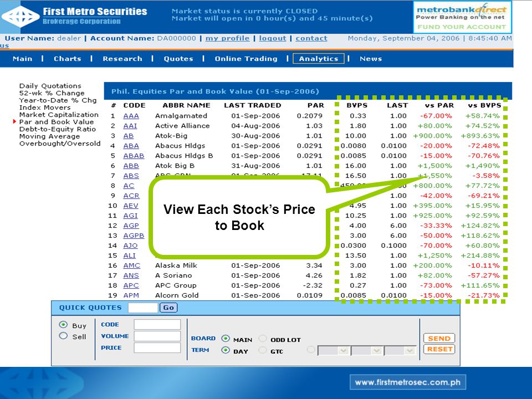Open the Research menu
The height and width of the screenshot is (399, 532).
[122, 59]
